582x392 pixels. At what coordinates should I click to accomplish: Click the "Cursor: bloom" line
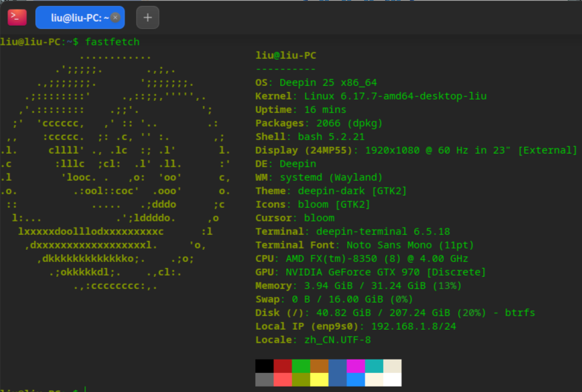(x=295, y=218)
